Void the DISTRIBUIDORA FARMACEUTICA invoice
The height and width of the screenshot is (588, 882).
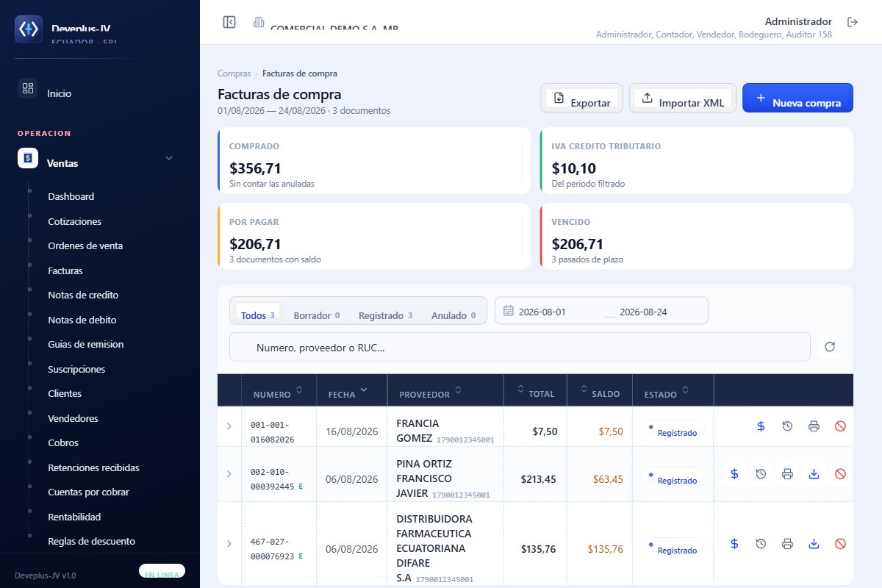[840, 544]
